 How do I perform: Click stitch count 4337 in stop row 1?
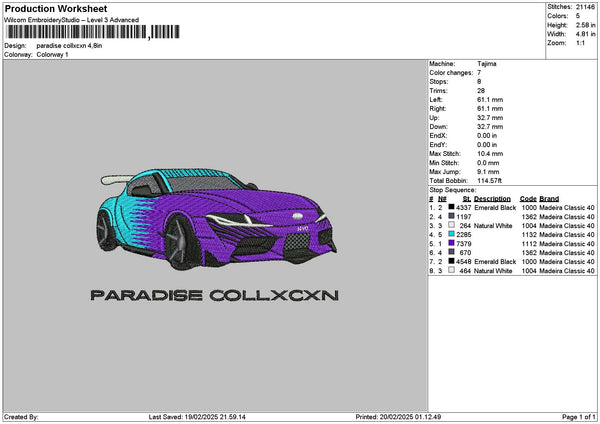(464, 208)
